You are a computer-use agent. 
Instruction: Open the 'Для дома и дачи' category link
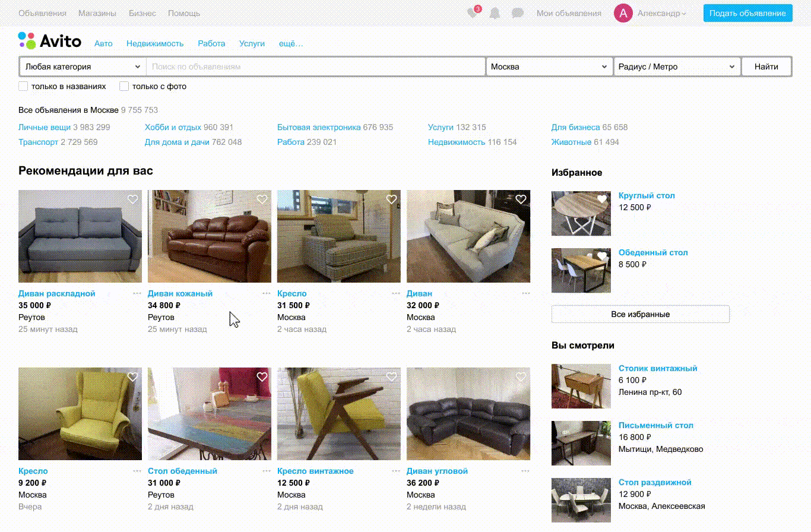click(177, 142)
